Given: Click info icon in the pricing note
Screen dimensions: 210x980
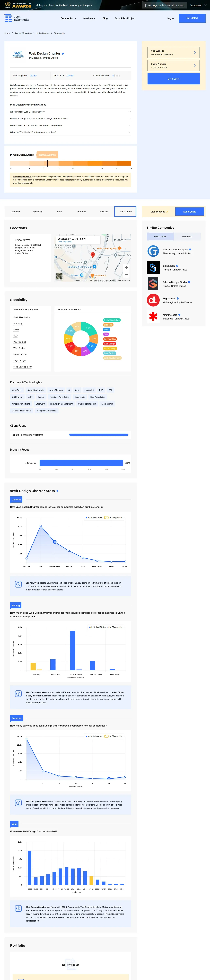Looking at the screenshot, I should point(18,694).
